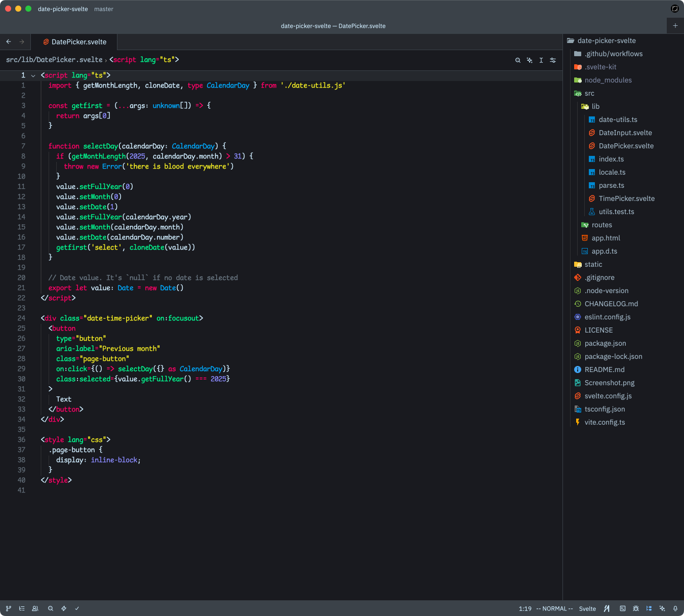Click the -- NORMAL -- vim mode indicator

[x=554, y=608]
